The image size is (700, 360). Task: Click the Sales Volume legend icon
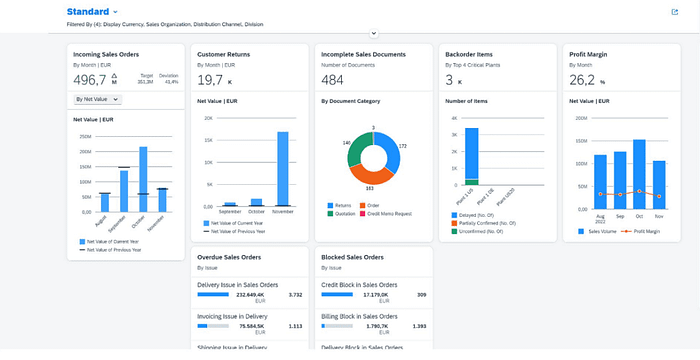tap(581, 231)
